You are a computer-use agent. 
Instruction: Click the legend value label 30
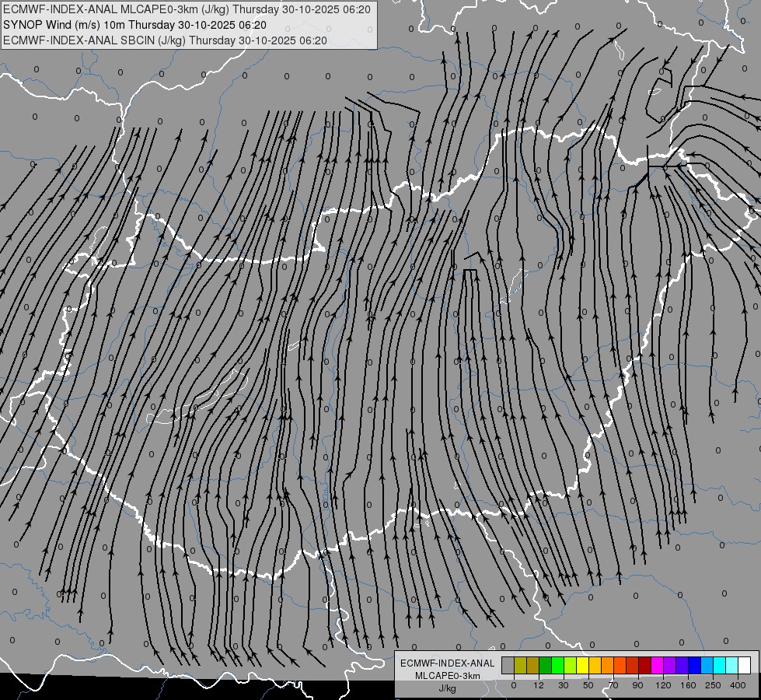[564, 685]
